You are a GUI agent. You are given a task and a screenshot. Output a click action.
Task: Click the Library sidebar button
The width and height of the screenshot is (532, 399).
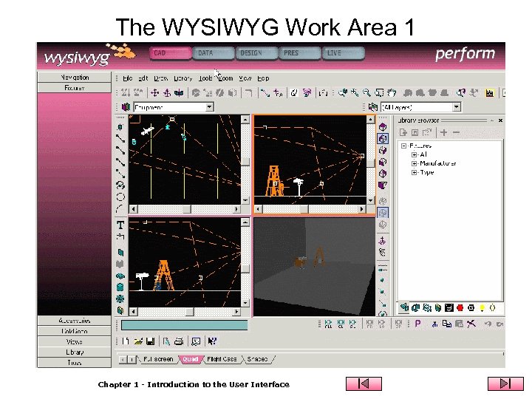coord(75,352)
